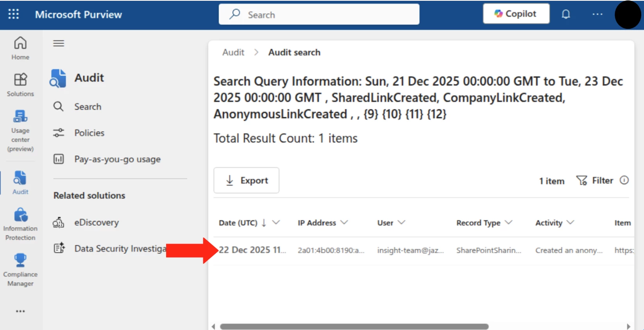Click the Microsoft Purview title

79,14
